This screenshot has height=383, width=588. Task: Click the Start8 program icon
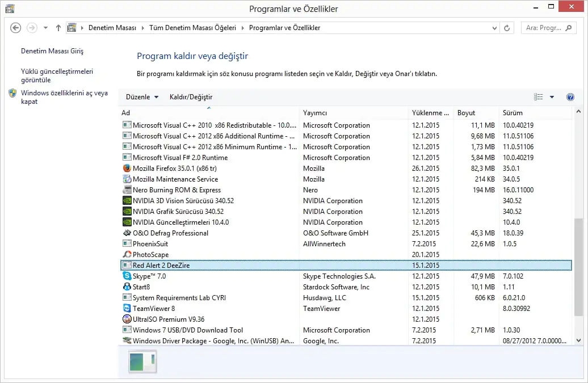tap(127, 287)
